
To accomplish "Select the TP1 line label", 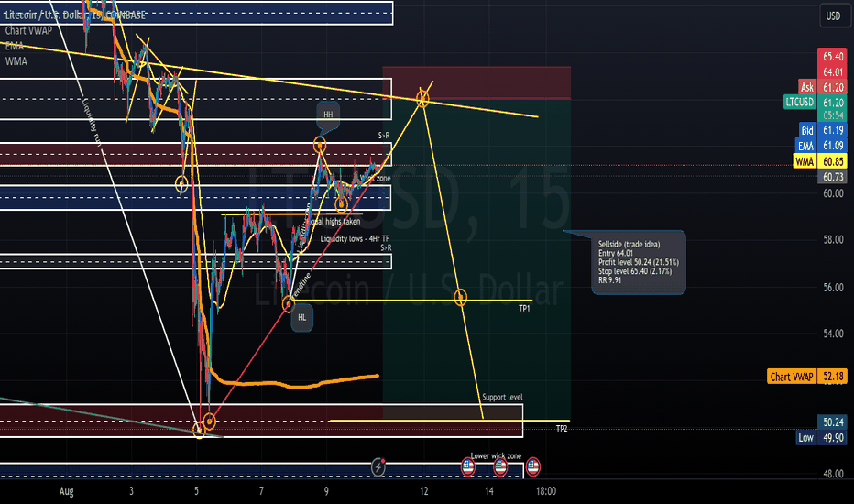I will (x=524, y=309).
